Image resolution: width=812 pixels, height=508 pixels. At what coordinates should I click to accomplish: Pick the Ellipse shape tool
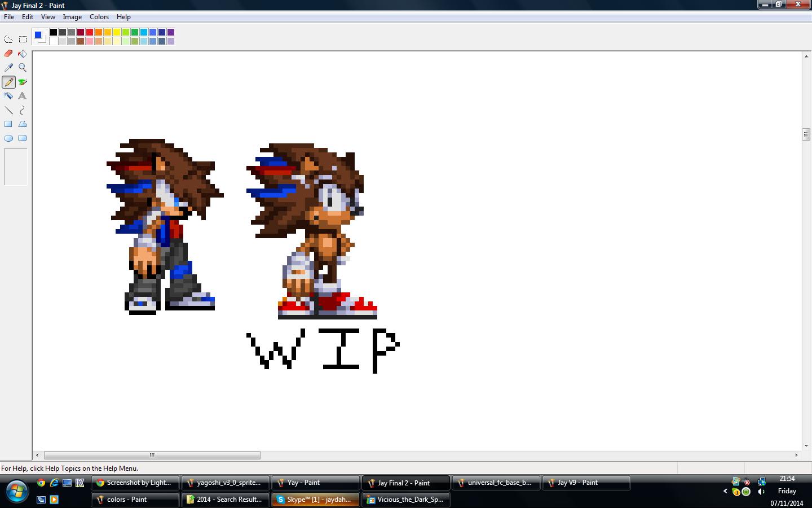pos(8,138)
